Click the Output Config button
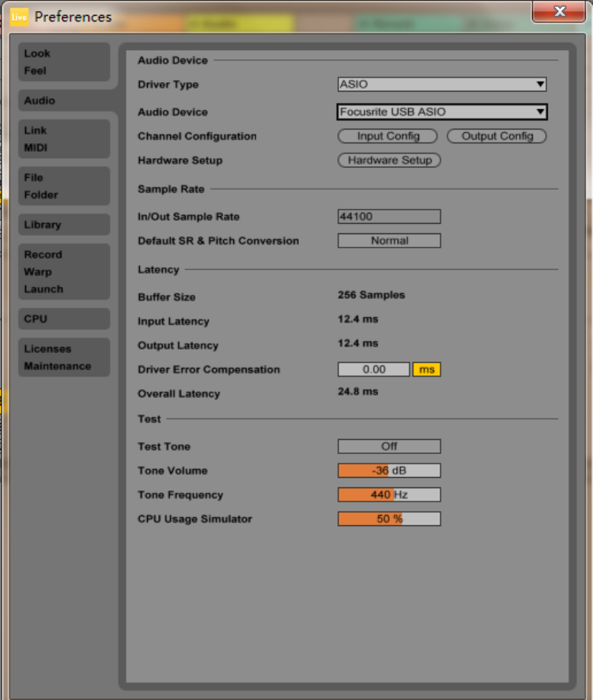 click(497, 136)
